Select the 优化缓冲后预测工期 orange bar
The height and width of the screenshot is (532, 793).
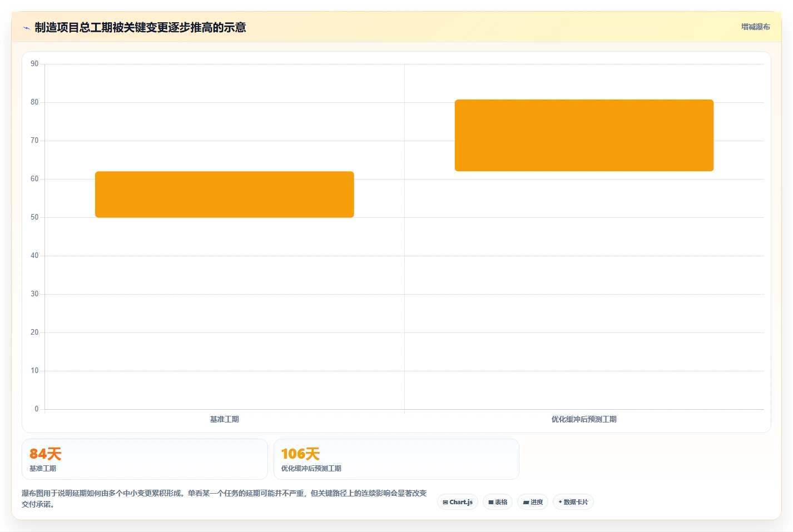click(584, 136)
